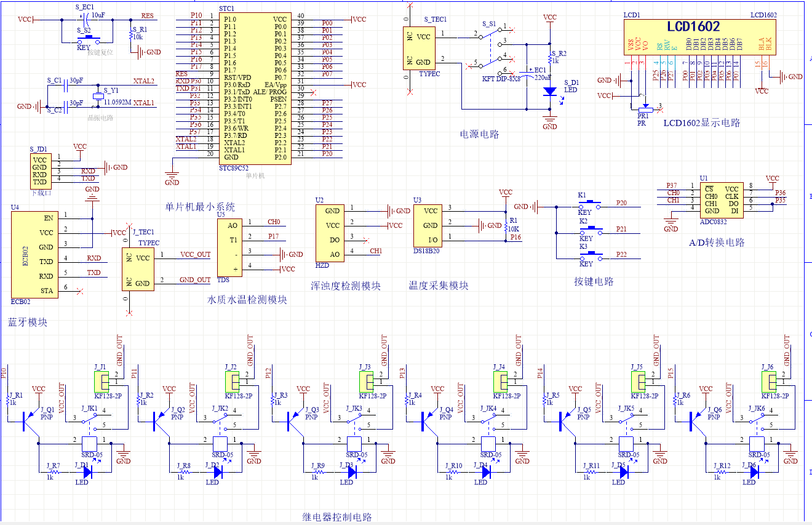Select the LCD1602显示电路 caption
Viewport: 812px width, 525px height.
tap(701, 123)
